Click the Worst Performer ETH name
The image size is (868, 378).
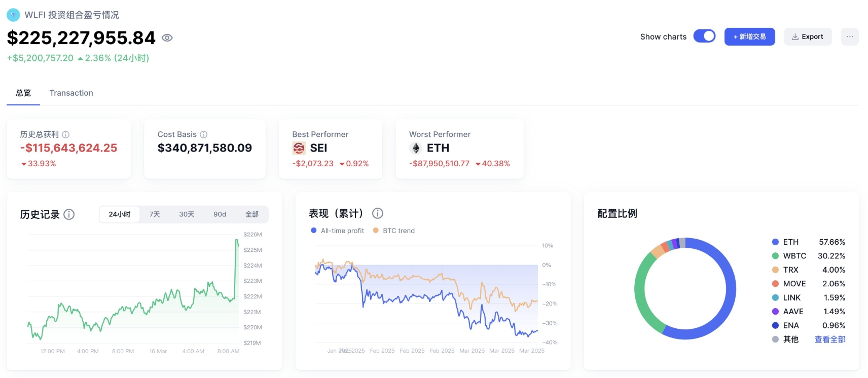click(438, 148)
